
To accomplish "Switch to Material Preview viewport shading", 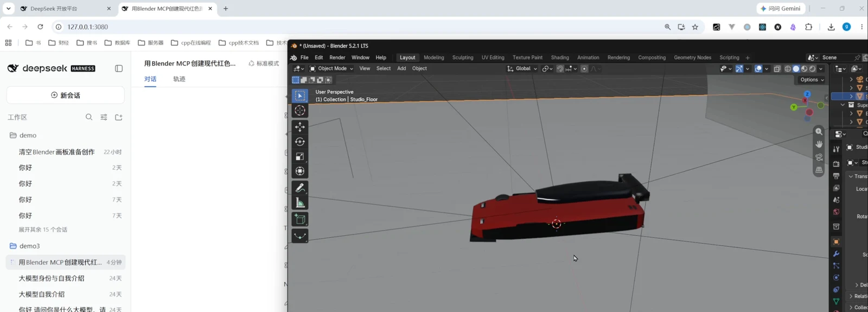I will pyautogui.click(x=804, y=69).
